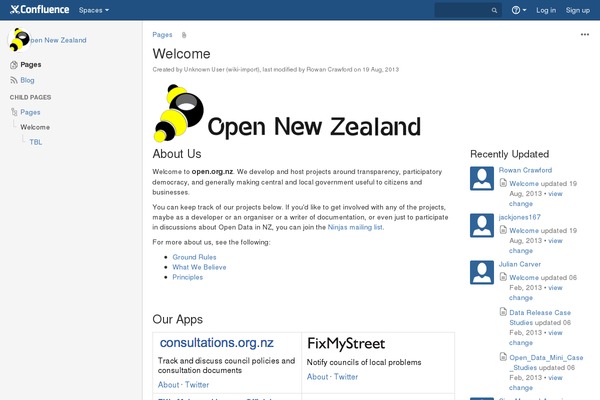600x400 pixels.
Task: Open the Open New Zealand space title link
Action: (x=58, y=40)
